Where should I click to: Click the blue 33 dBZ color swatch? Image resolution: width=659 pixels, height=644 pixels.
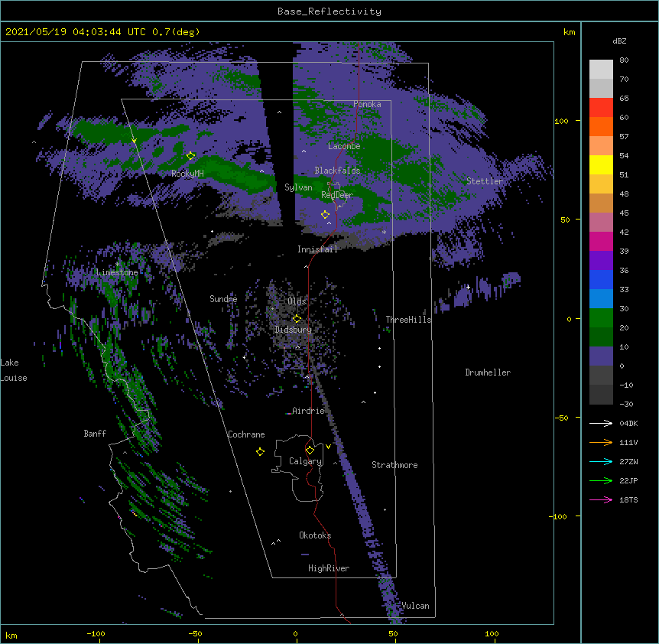pos(601,279)
